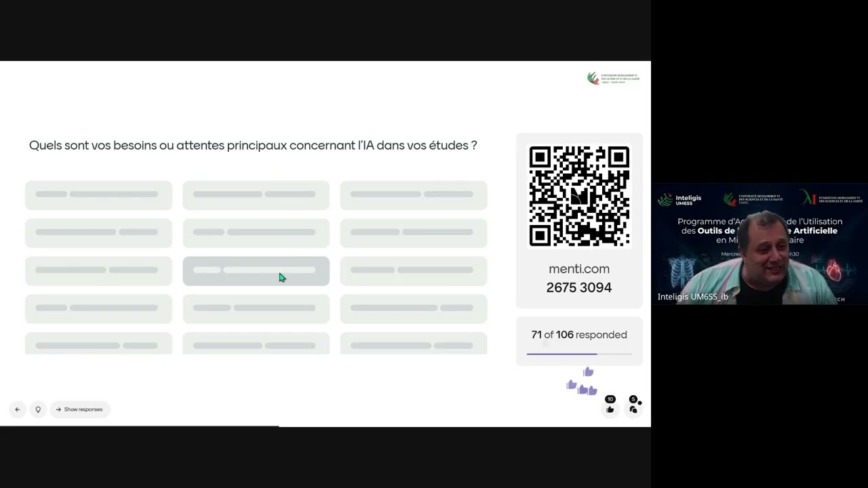Go back with the left arrow button
868x488 pixels.
[x=18, y=409]
